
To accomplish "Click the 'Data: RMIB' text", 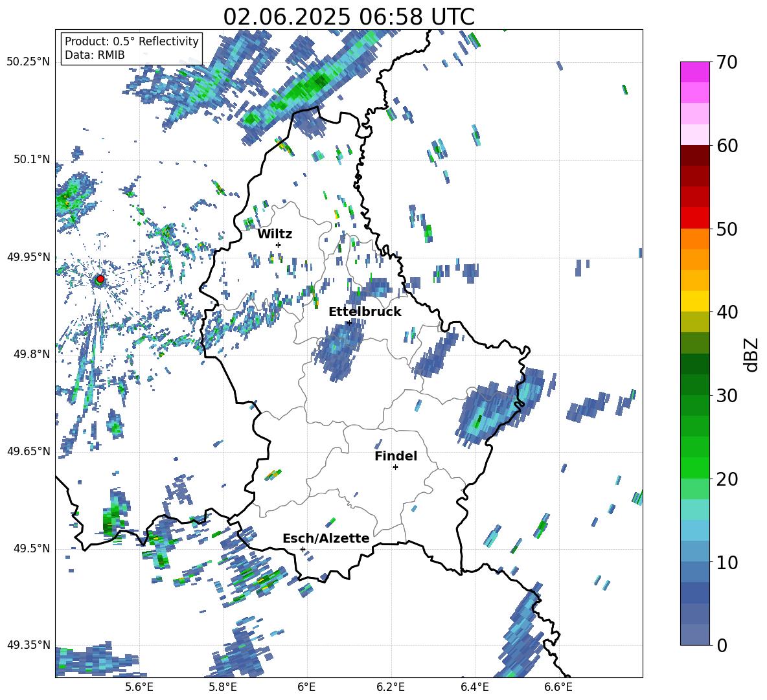I will (x=95, y=55).
